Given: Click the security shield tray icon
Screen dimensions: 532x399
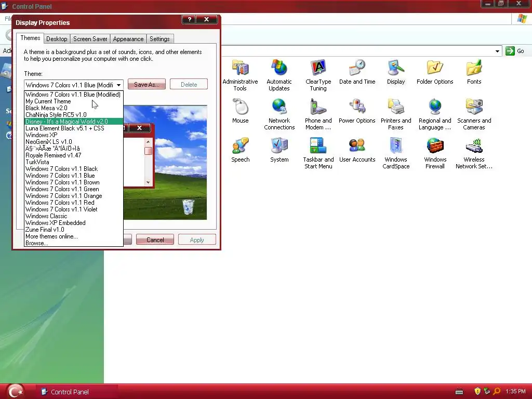Looking at the screenshot, I should click(x=477, y=392).
